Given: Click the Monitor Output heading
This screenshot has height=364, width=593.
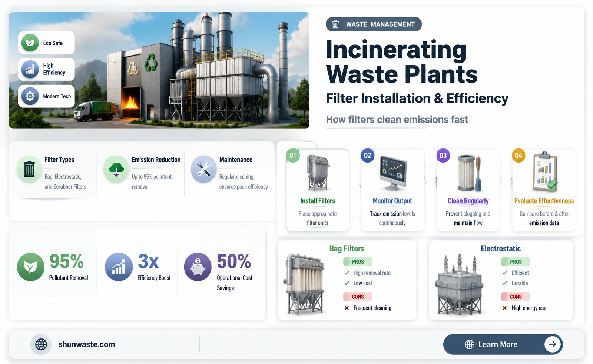Looking at the screenshot, I should click(392, 201).
